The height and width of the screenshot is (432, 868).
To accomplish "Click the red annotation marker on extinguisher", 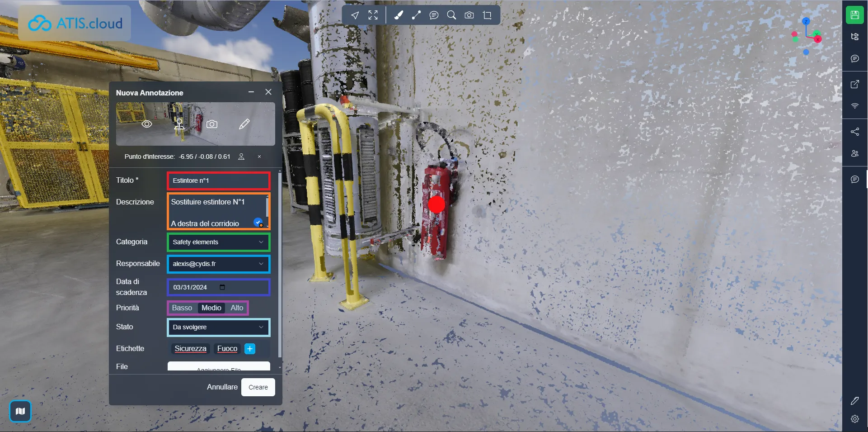I will pos(436,204).
